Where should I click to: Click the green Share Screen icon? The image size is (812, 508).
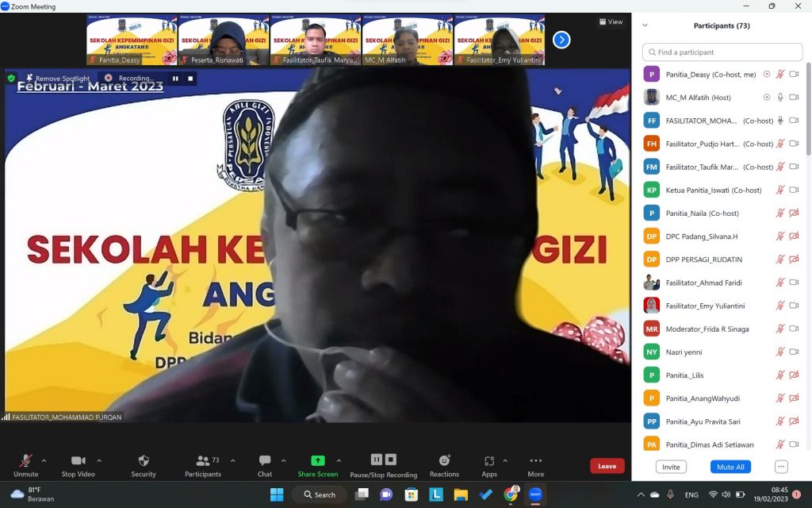click(317, 461)
